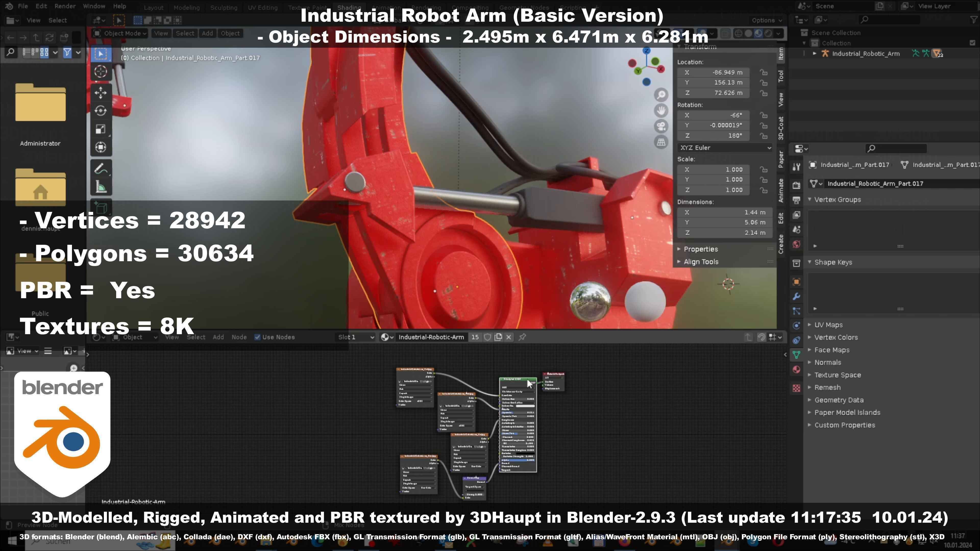Unlink Industrial-Robotic-Arm material with X icon
The height and width of the screenshot is (551, 980).
coord(509,337)
